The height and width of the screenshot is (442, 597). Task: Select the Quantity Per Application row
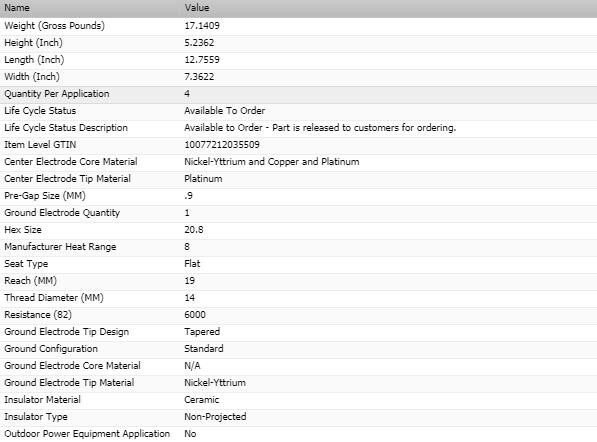[x=298, y=94]
